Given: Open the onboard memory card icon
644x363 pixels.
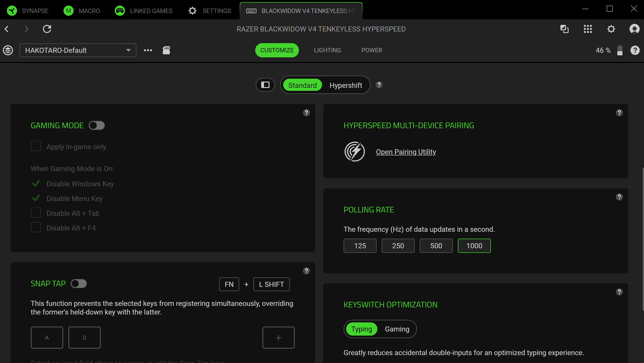Looking at the screenshot, I should [x=166, y=50].
